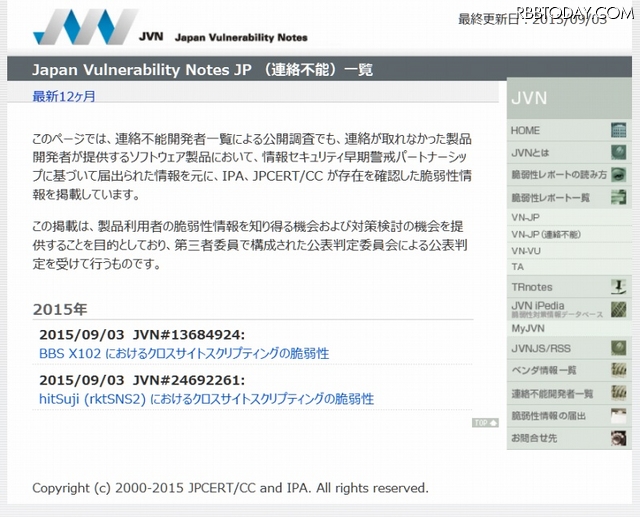The height and width of the screenshot is (517, 640).
Task: Click the page title Japan Vulnerability Notes JP
Action: pos(202,70)
